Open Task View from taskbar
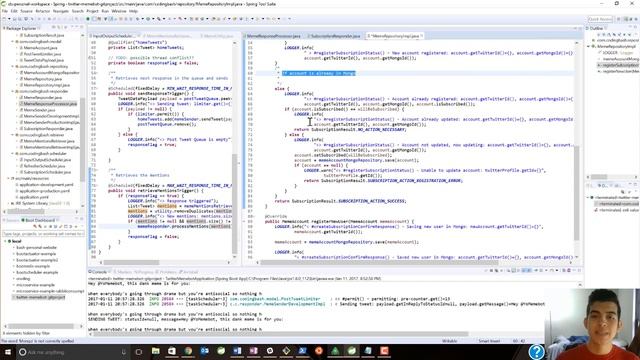 point(139,352)
